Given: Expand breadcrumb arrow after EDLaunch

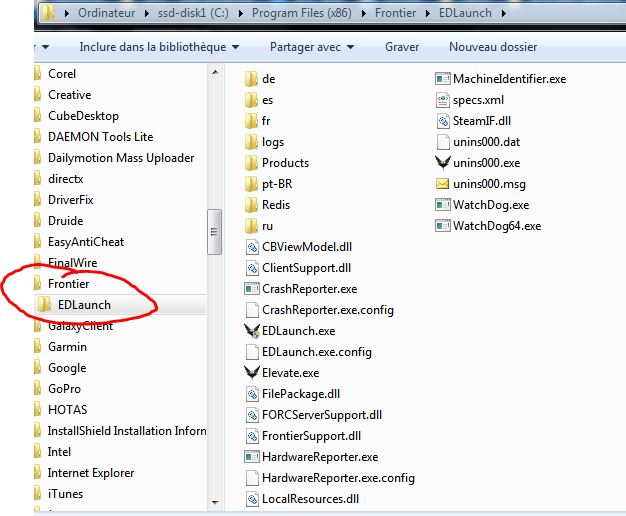Looking at the screenshot, I should point(503,13).
